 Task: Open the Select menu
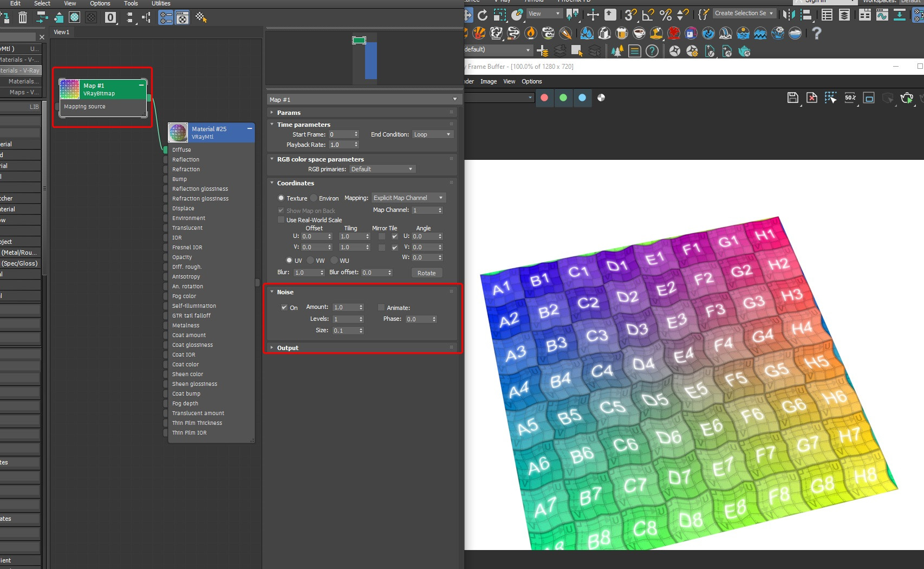click(42, 3)
